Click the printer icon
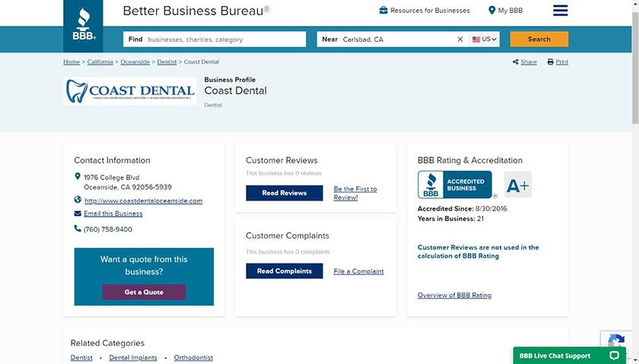The height and width of the screenshot is (364, 639). (x=551, y=62)
